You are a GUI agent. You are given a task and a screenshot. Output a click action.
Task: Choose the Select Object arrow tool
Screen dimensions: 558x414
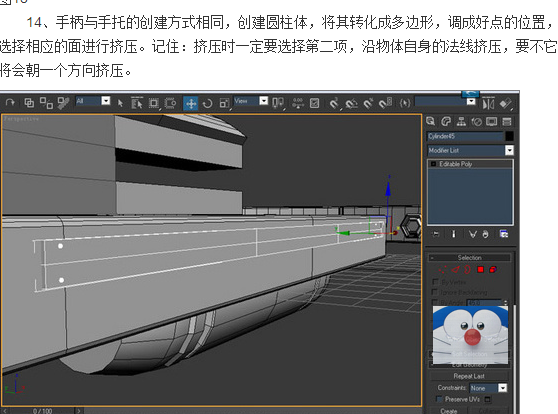(120, 103)
